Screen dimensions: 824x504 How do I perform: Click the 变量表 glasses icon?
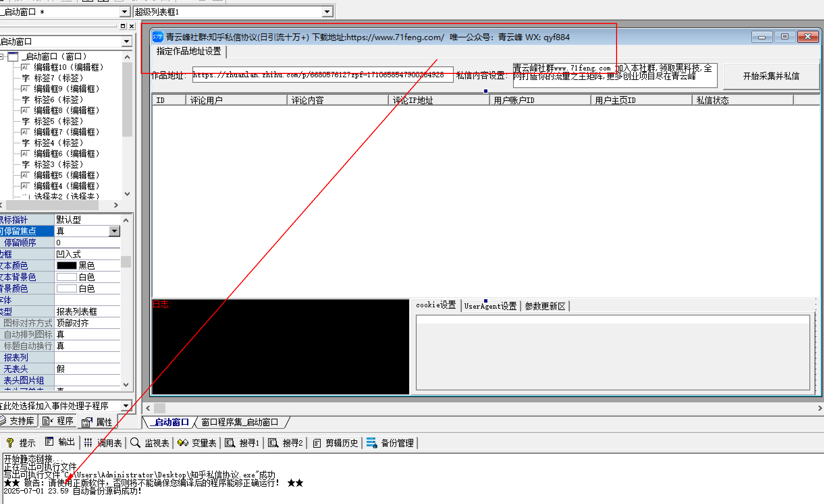[x=183, y=443]
